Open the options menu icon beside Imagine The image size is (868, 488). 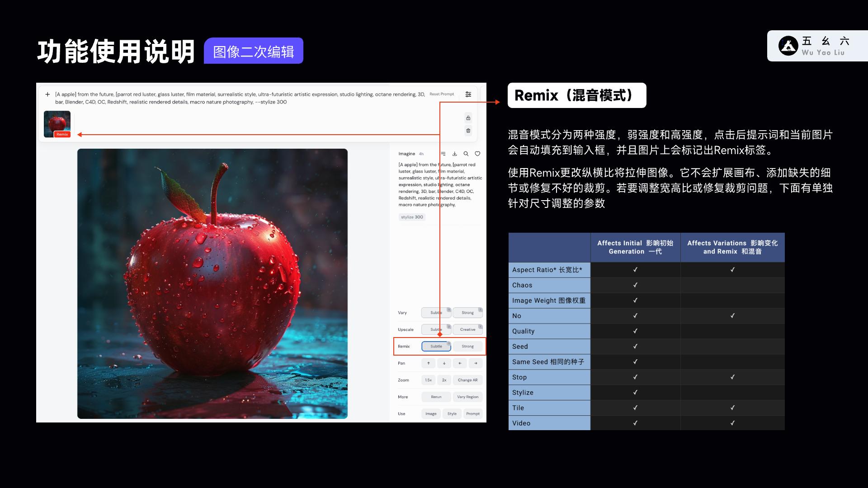click(x=443, y=154)
